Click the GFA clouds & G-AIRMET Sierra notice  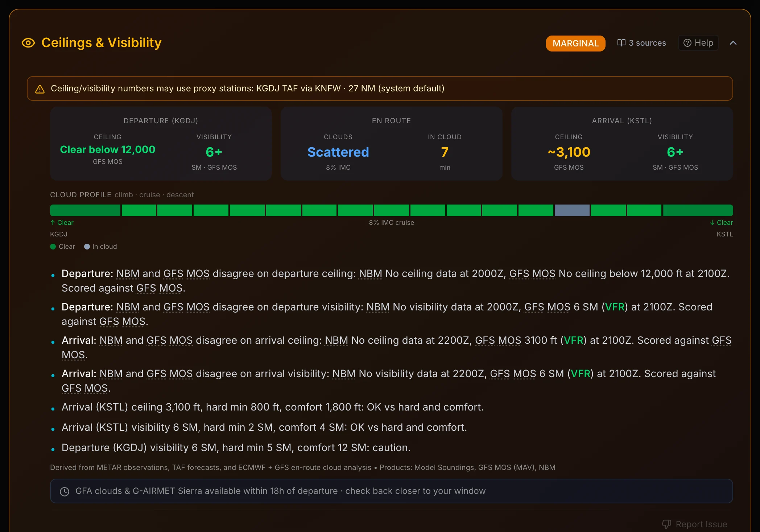391,491
